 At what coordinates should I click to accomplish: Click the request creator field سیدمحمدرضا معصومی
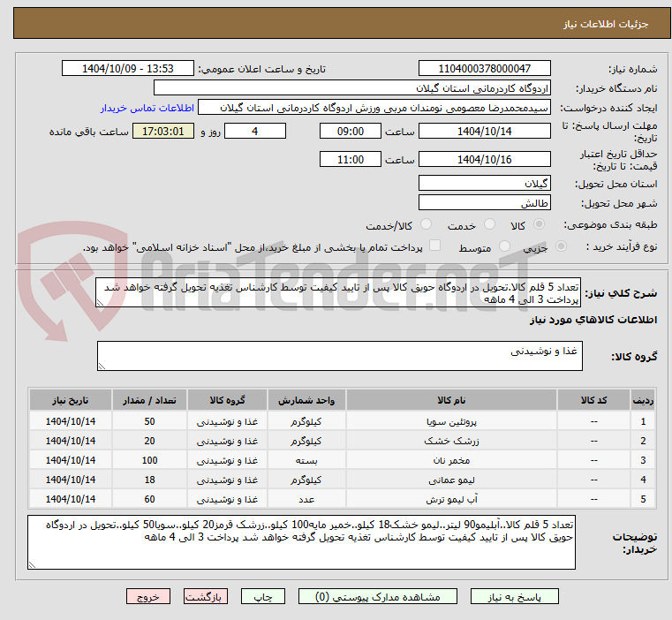pyautogui.click(x=374, y=108)
